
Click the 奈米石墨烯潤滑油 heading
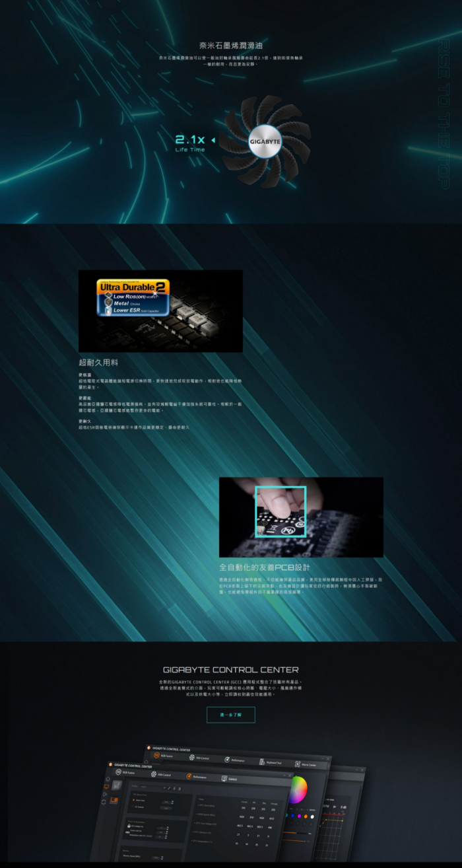(231, 46)
